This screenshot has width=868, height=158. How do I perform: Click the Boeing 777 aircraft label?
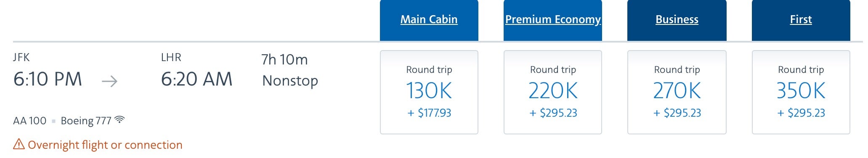pos(86,121)
